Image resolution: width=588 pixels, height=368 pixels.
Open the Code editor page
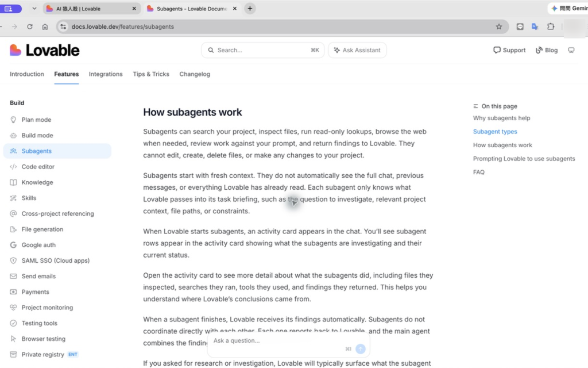click(38, 167)
